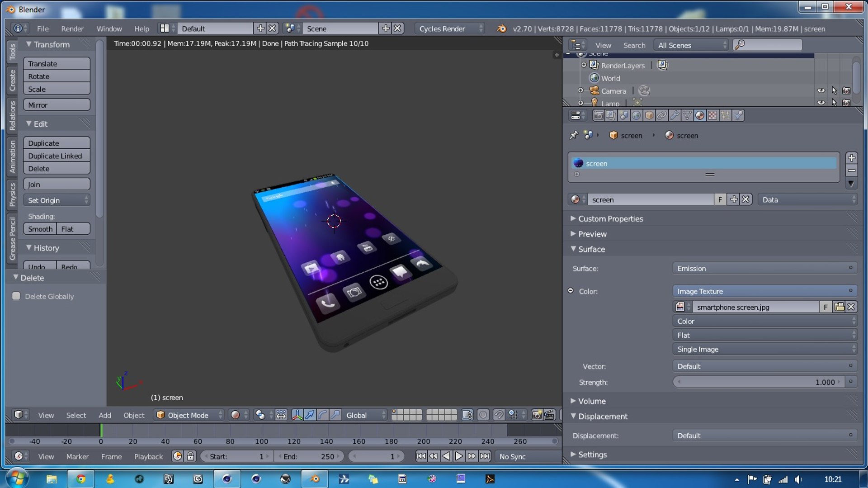868x488 pixels.
Task: Open the Cycles Render engine dropdown
Action: 450,28
